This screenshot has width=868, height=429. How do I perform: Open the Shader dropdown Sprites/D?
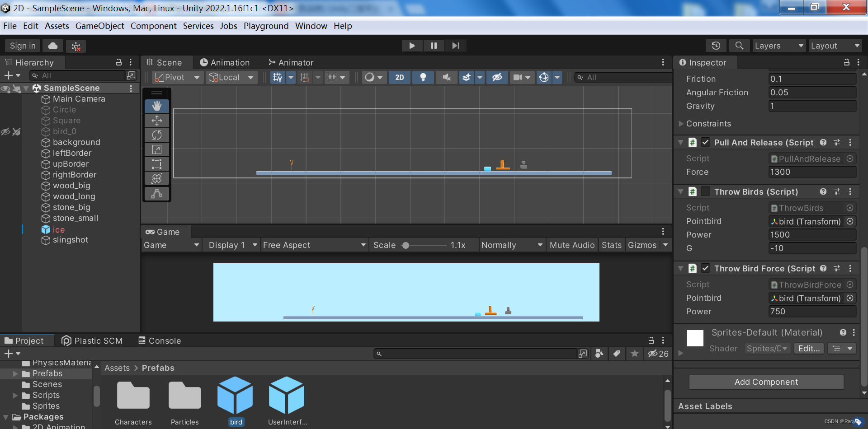click(x=767, y=348)
